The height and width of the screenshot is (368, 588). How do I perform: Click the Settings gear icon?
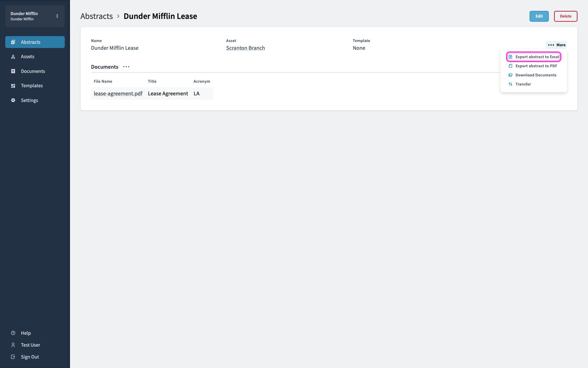tap(13, 100)
